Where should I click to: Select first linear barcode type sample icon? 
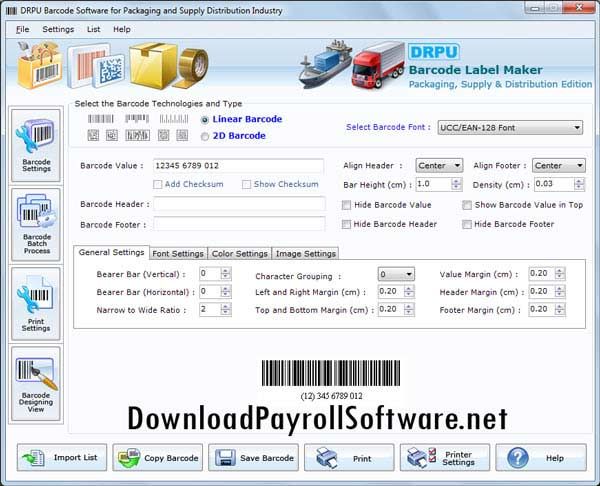(x=101, y=119)
